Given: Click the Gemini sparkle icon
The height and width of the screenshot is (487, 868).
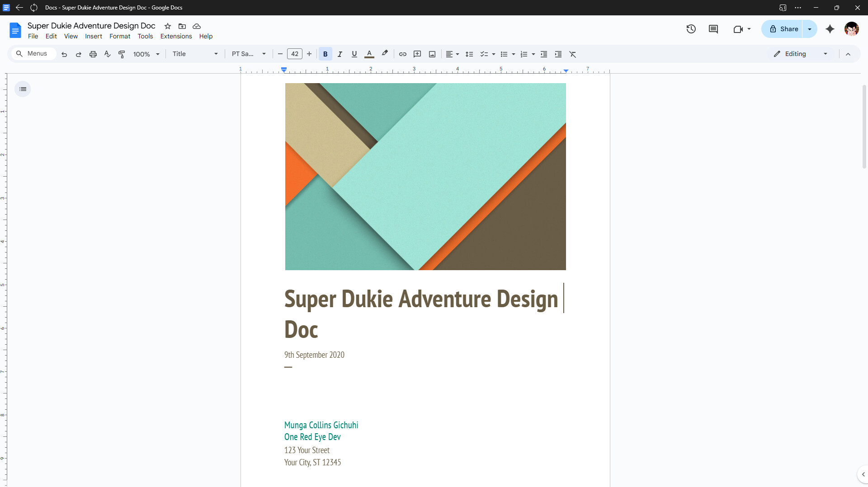Looking at the screenshot, I should (830, 29).
